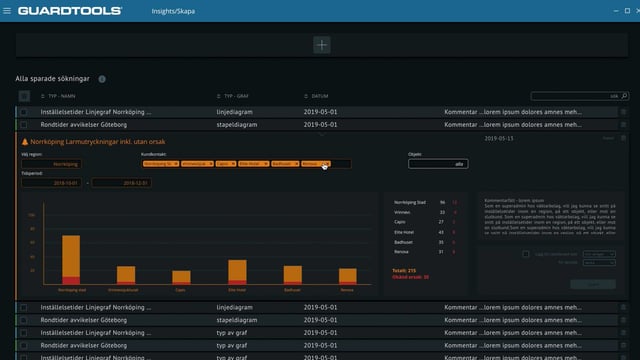Sort by the TYP - NAMN column

click(58, 96)
